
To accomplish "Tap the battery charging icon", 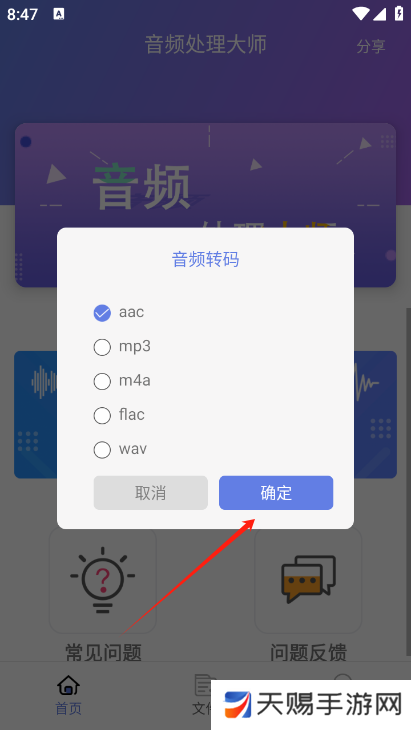I will [399, 14].
